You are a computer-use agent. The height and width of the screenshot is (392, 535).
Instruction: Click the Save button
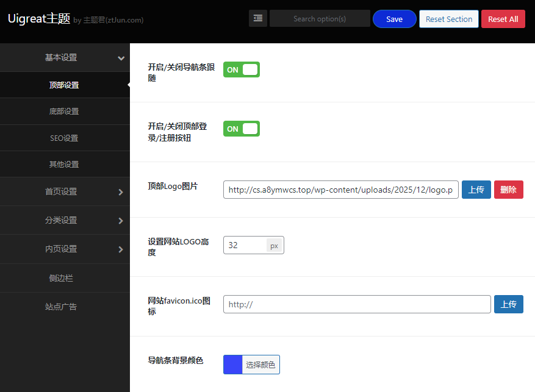tap(394, 19)
